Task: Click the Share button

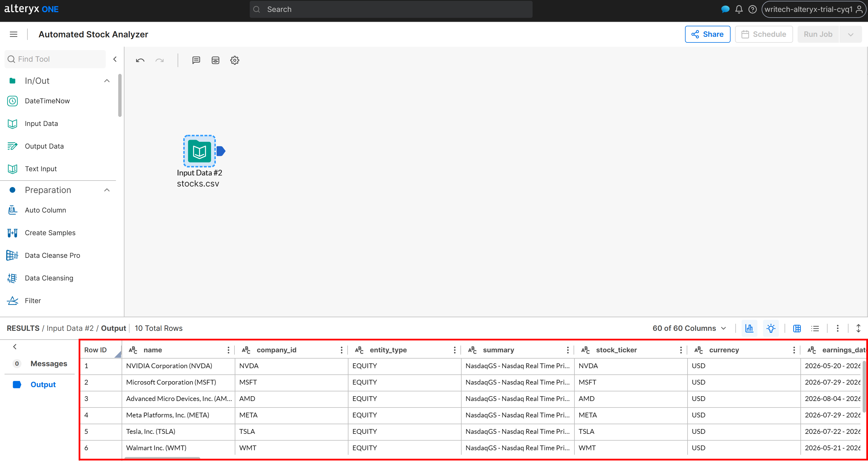Action: pos(708,35)
